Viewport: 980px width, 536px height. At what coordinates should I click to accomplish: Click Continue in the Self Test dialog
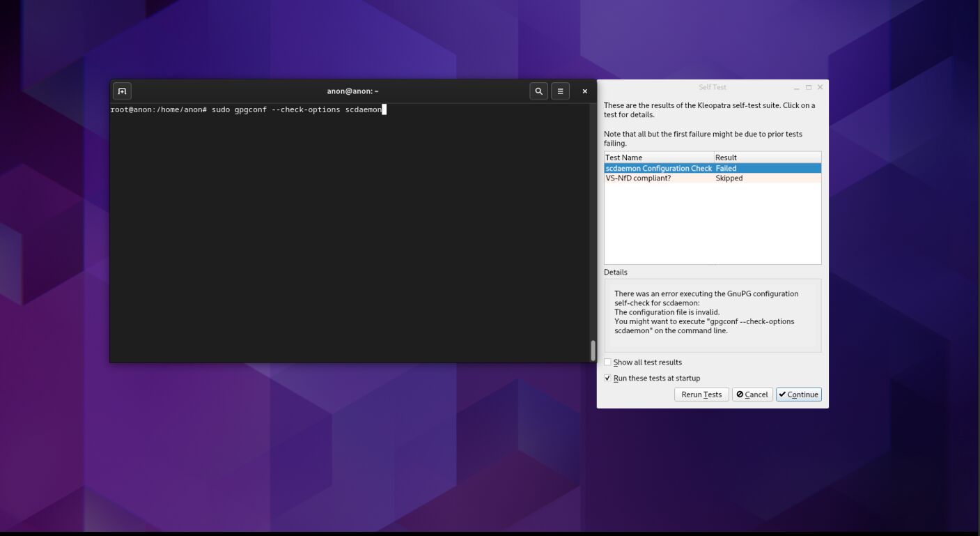798,395
